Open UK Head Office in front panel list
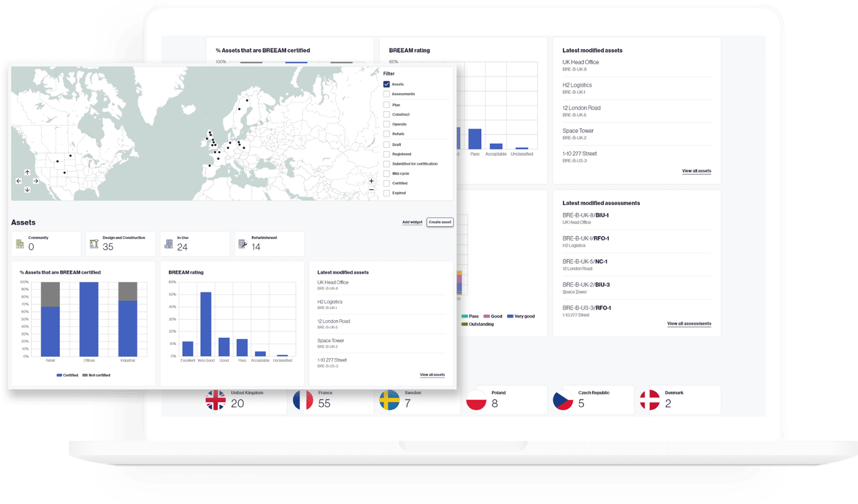The width and height of the screenshot is (858, 504). pos(333,283)
